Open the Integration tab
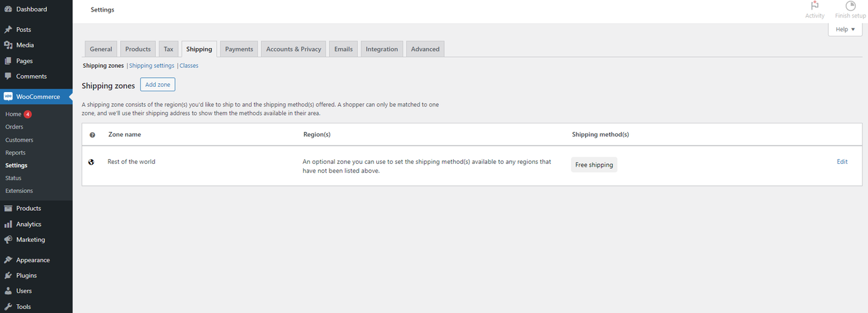 coord(382,49)
